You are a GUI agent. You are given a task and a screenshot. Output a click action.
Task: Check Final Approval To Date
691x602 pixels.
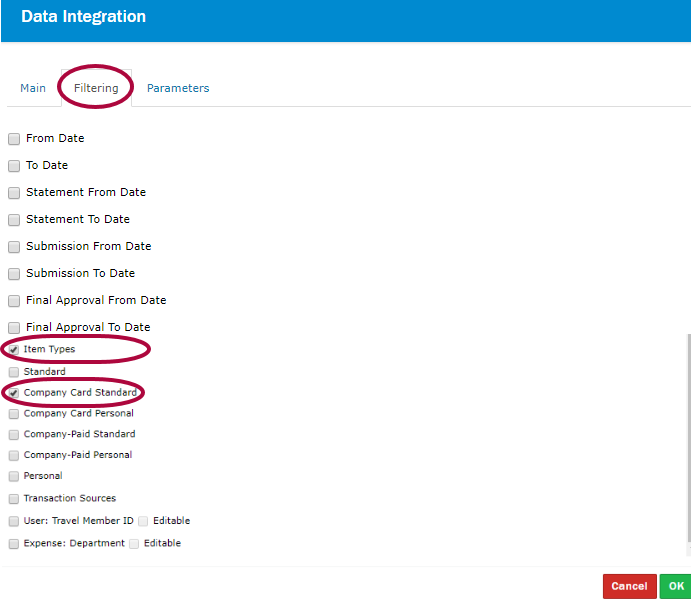[14, 328]
